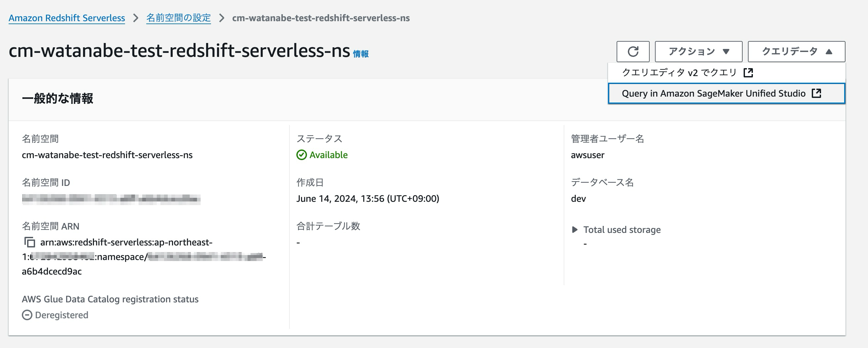868x348 pixels.
Task: Click external link icon beside クエリエディタ v2
Action: pos(748,72)
